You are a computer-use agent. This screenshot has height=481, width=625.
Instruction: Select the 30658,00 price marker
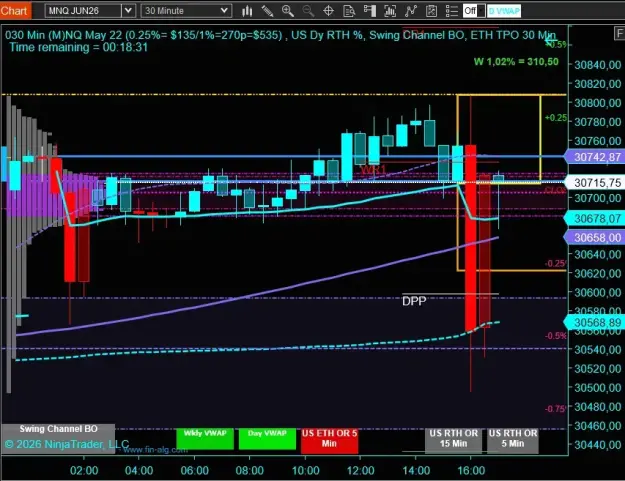(594, 238)
